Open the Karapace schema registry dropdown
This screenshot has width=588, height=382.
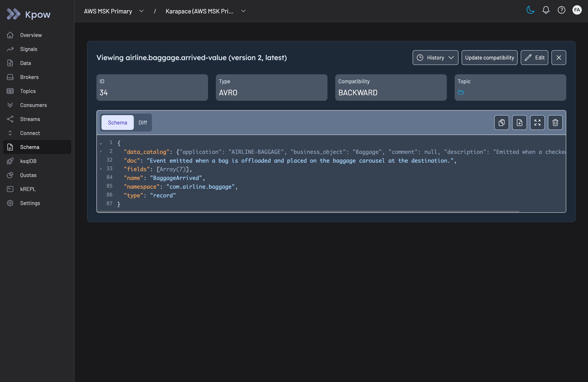pos(206,11)
